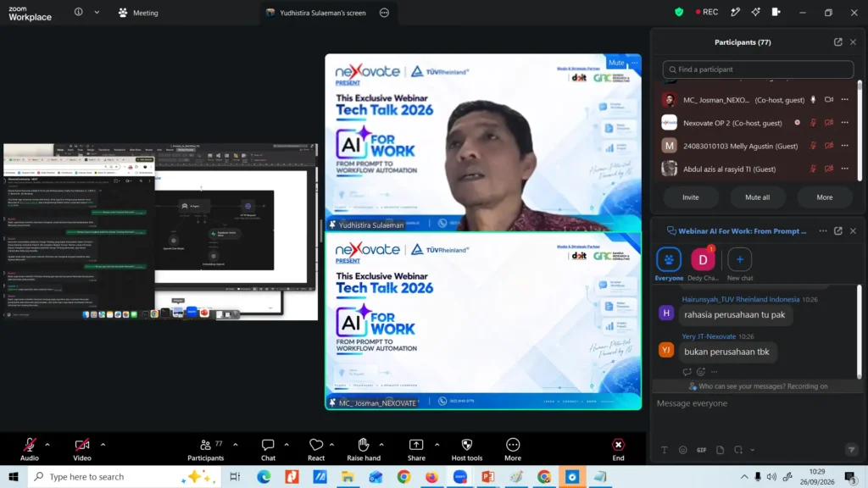Mute Yudhistira Sulaeman's video tile
The width and height of the screenshot is (868, 488).
(616, 63)
